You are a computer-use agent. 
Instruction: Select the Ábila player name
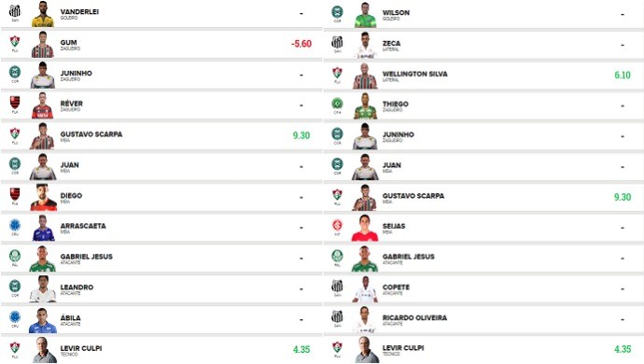pyautogui.click(x=71, y=317)
